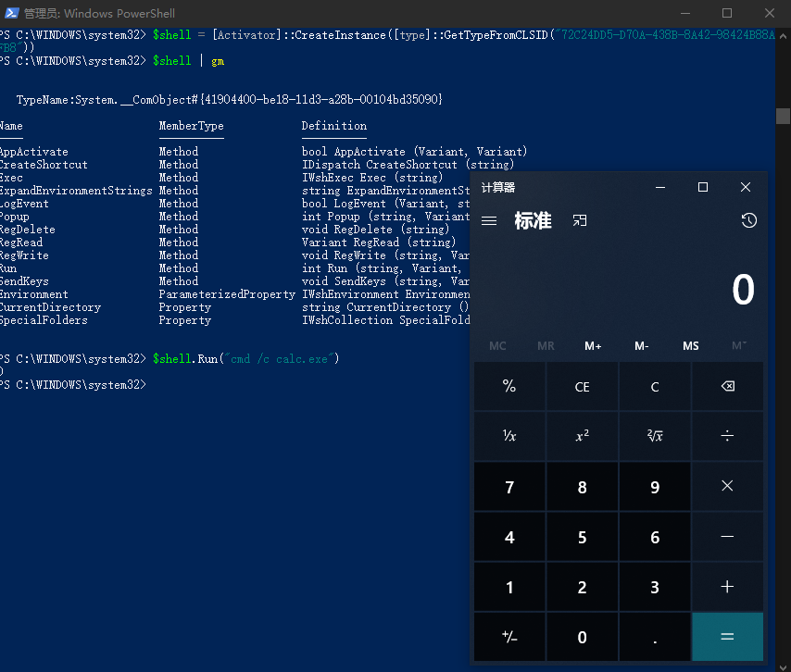Minimize the PowerShell window
The image size is (791, 672).
pyautogui.click(x=685, y=13)
